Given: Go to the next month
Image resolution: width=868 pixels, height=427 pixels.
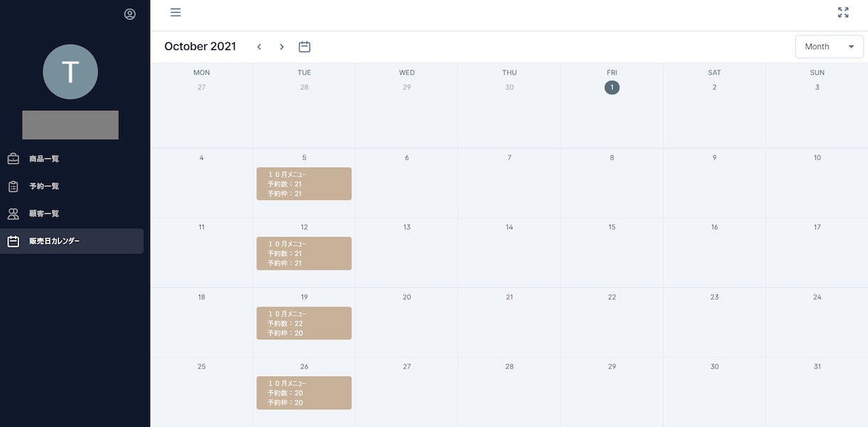Looking at the screenshot, I should pyautogui.click(x=282, y=47).
